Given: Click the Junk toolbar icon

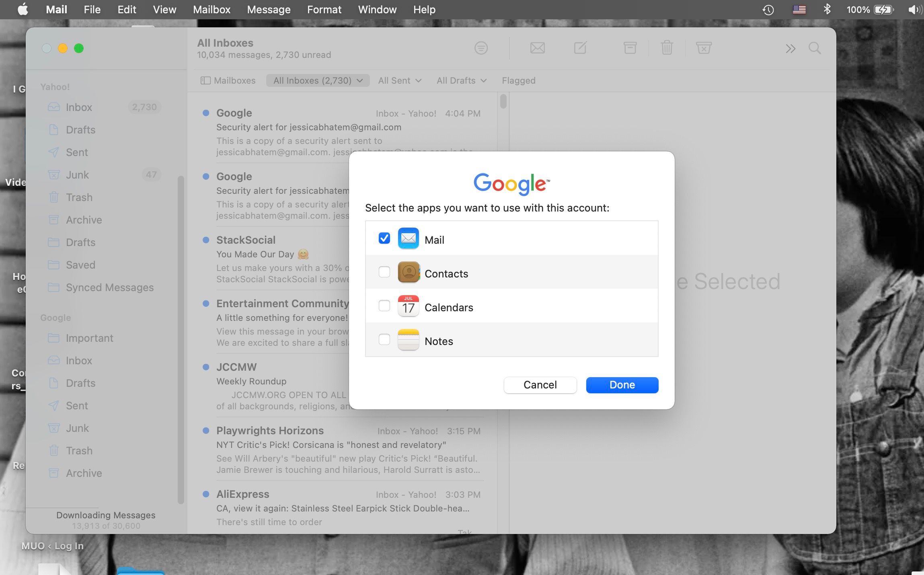Looking at the screenshot, I should click(704, 48).
